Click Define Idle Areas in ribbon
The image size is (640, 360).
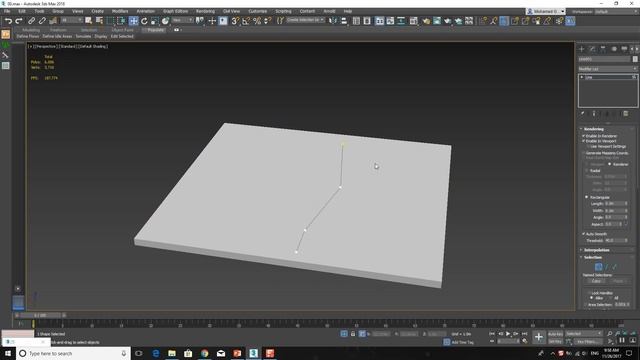(57, 36)
